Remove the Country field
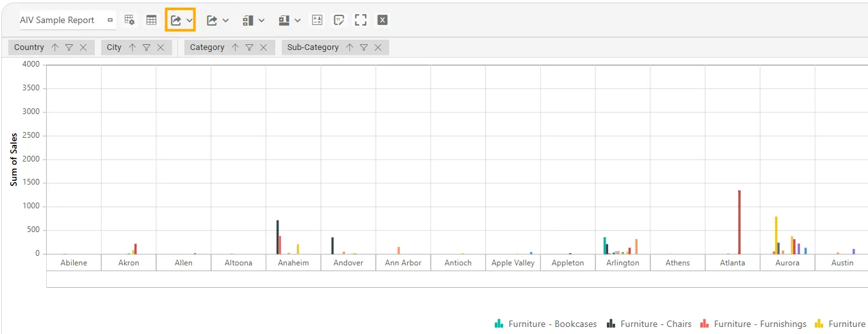The image size is (868, 334). pos(83,47)
